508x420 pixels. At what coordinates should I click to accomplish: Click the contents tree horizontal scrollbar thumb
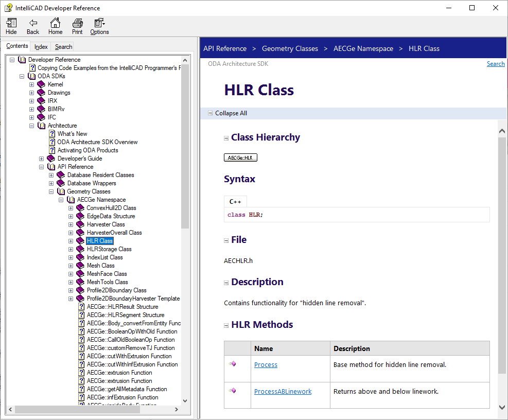pos(77,409)
